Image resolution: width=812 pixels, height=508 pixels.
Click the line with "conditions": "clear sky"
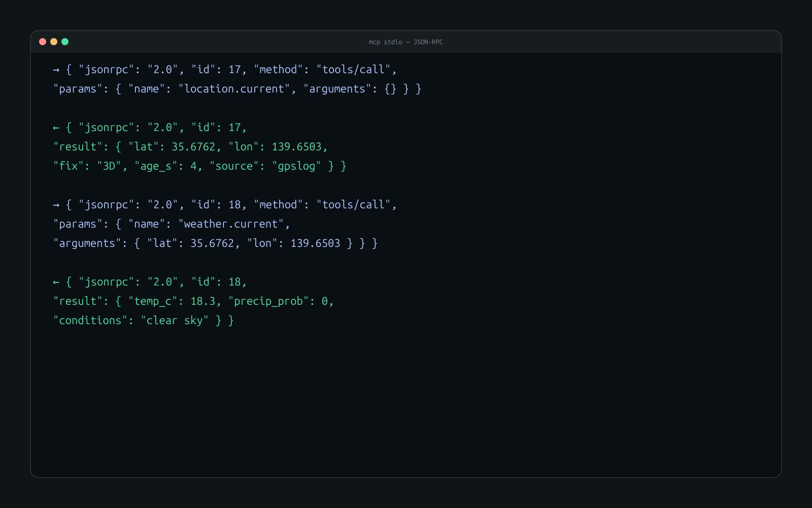[144, 321]
